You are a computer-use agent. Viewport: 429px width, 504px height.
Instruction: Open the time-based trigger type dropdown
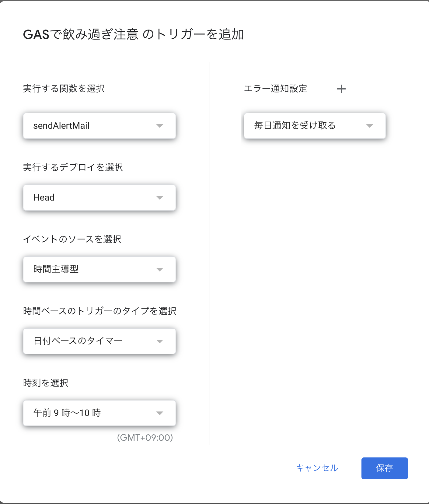99,341
